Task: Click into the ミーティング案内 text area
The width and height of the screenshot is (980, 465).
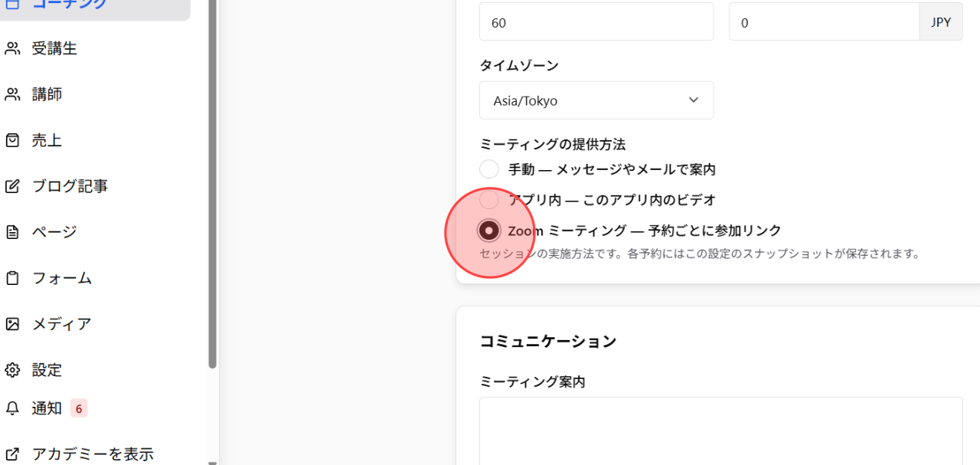Action: pyautogui.click(x=721, y=431)
